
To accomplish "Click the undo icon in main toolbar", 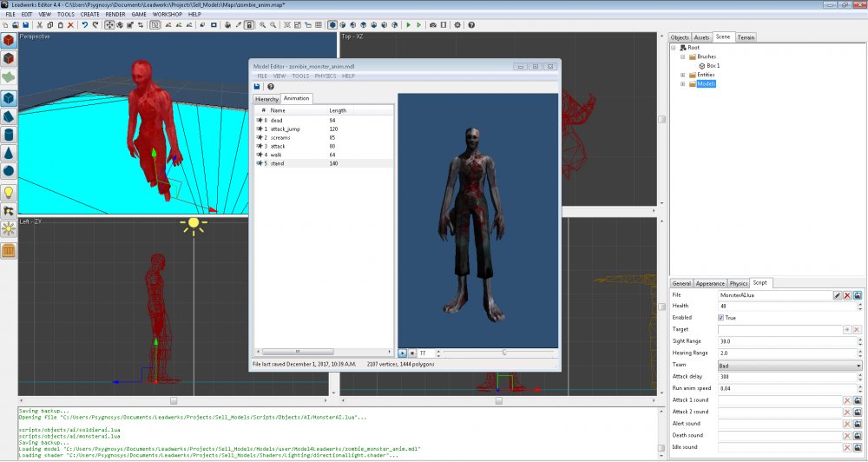I will coord(84,25).
